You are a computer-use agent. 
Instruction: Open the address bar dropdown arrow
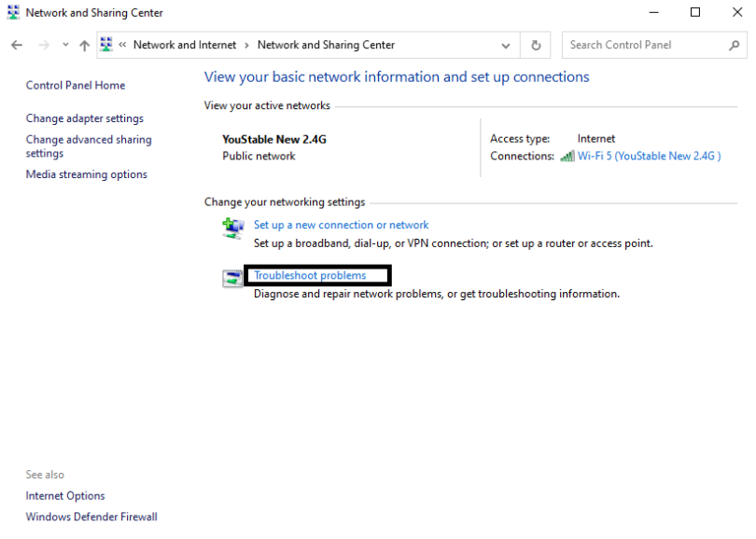(x=506, y=45)
